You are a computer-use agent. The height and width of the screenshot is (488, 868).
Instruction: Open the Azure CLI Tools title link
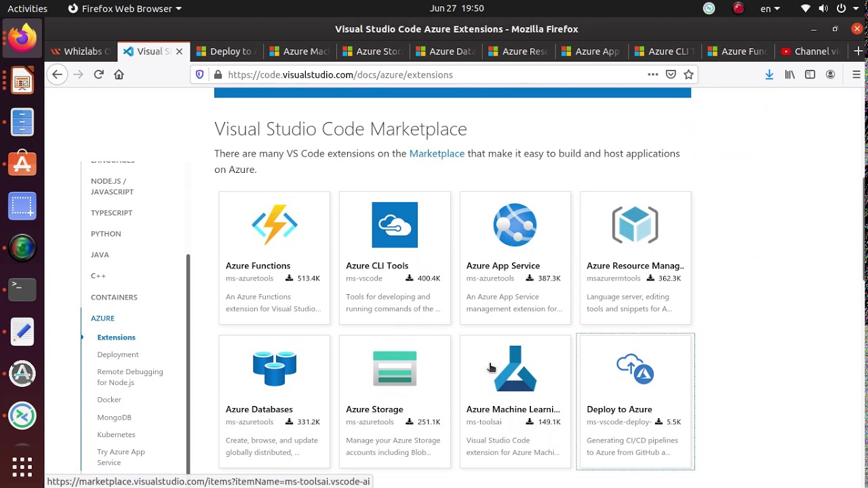(x=377, y=266)
